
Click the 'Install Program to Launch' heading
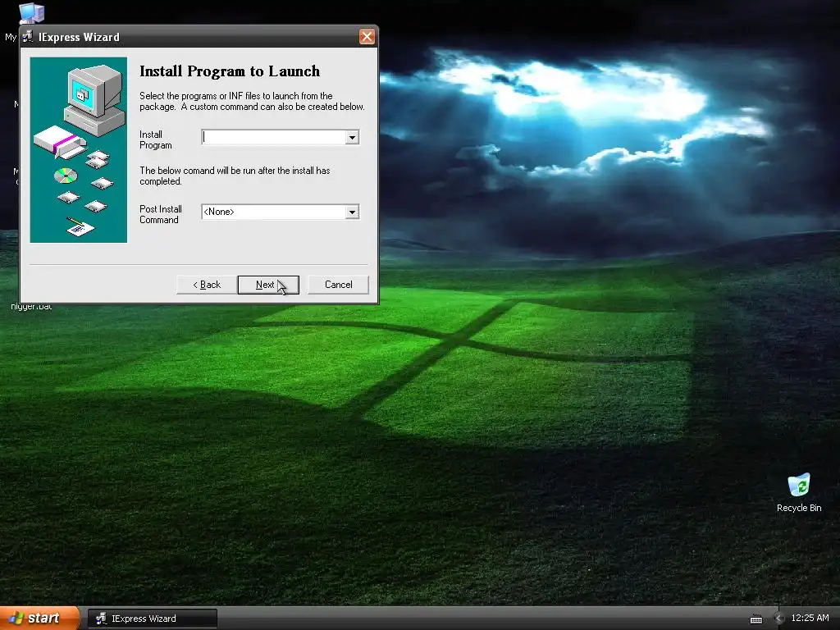(x=230, y=71)
